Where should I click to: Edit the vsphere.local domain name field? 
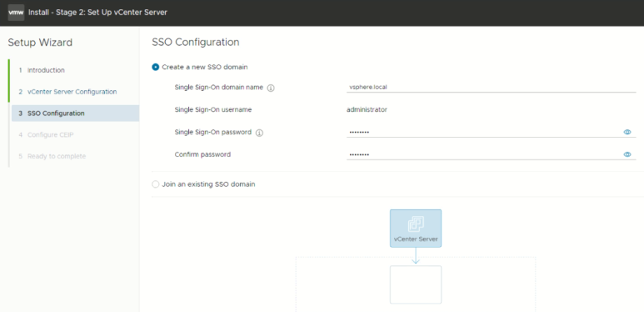click(x=492, y=87)
